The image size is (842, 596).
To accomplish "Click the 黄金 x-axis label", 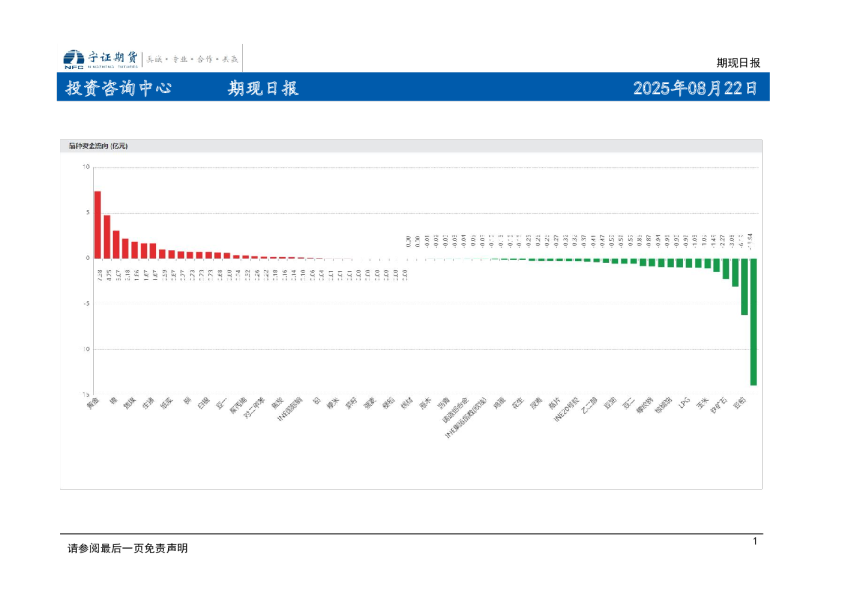I will point(92,405).
